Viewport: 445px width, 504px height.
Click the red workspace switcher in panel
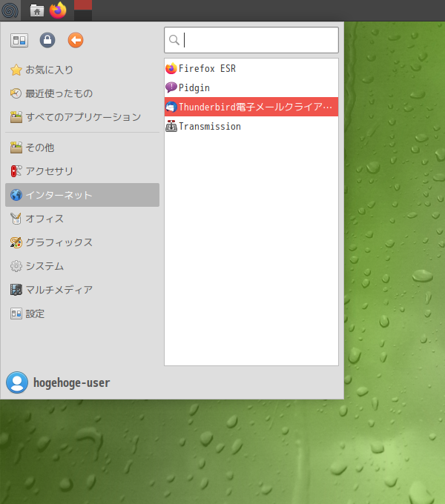83,10
